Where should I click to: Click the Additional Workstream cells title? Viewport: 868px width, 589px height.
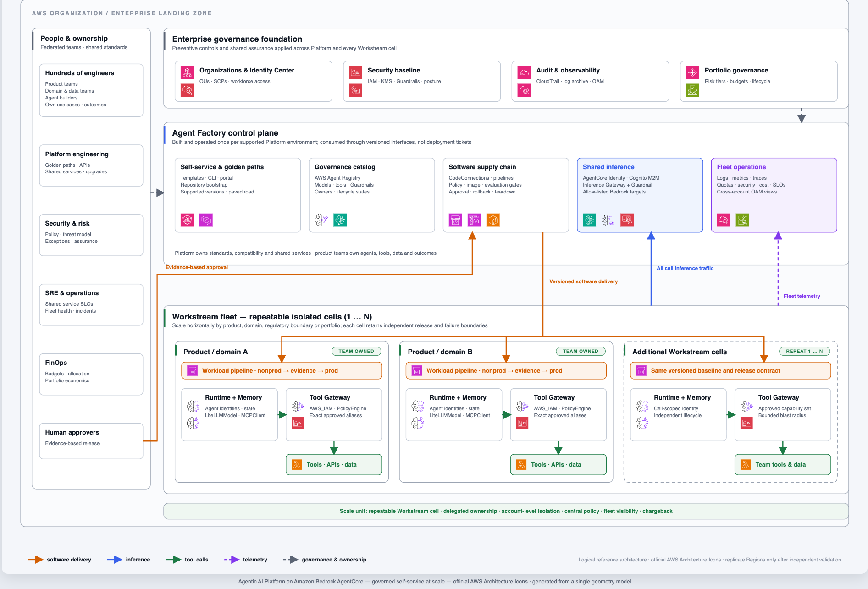[680, 352]
